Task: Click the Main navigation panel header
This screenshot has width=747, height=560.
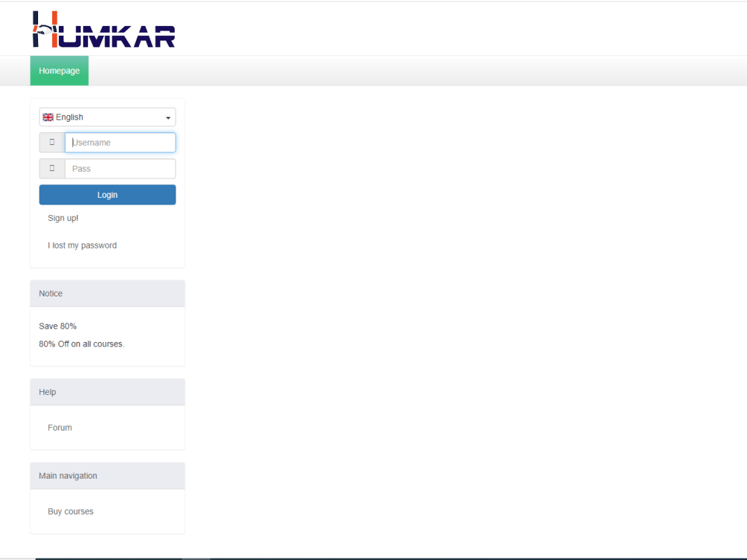Action: pos(107,476)
